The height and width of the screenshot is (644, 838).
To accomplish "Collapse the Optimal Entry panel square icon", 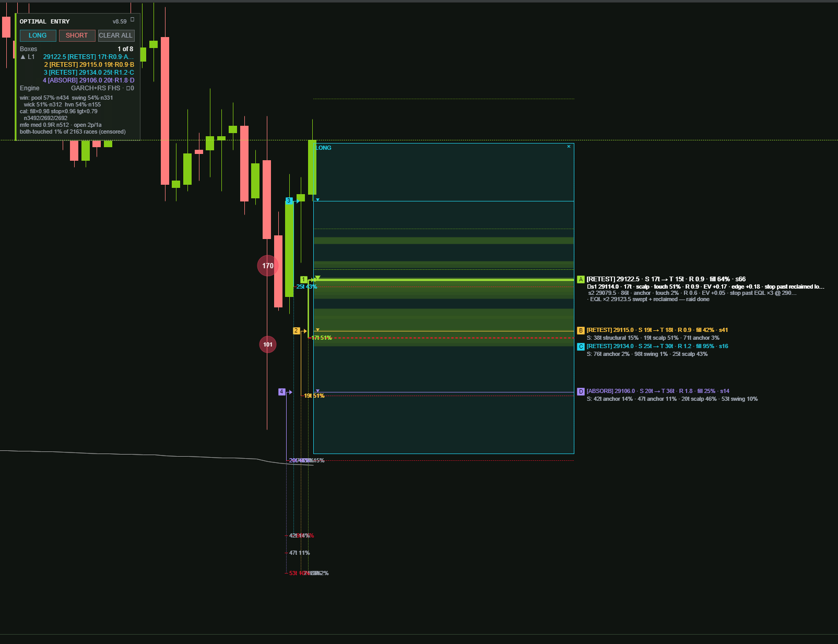I will pyautogui.click(x=132, y=19).
